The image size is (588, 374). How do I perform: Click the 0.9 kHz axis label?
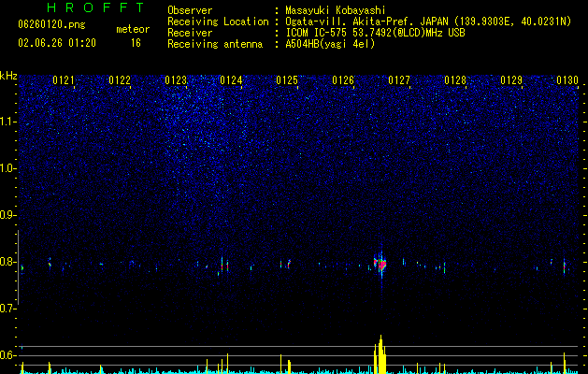pos(7,215)
